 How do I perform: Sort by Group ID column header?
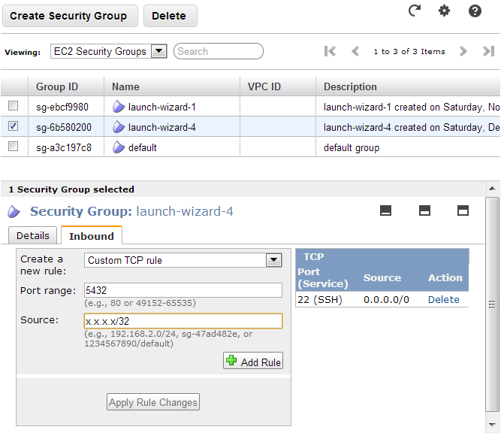click(66, 86)
